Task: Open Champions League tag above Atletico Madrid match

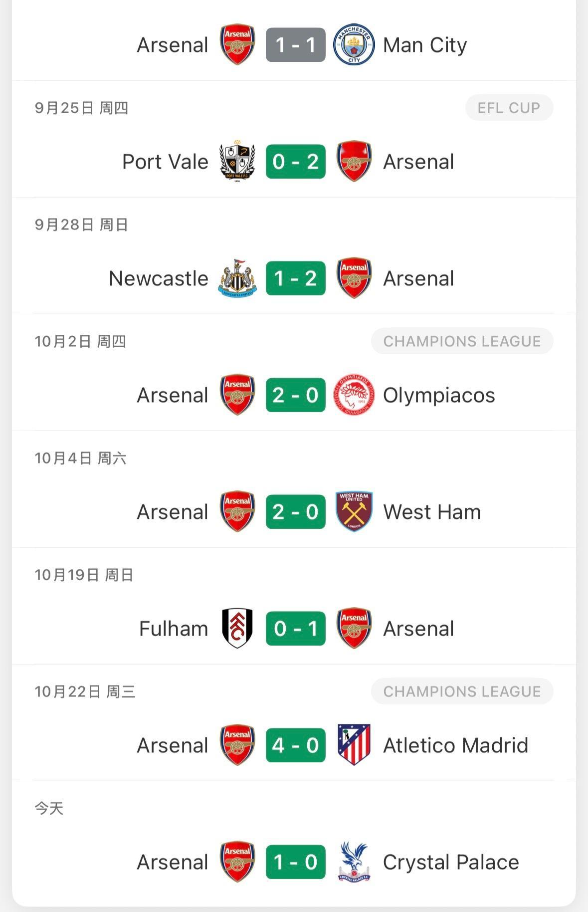Action: pos(462,691)
